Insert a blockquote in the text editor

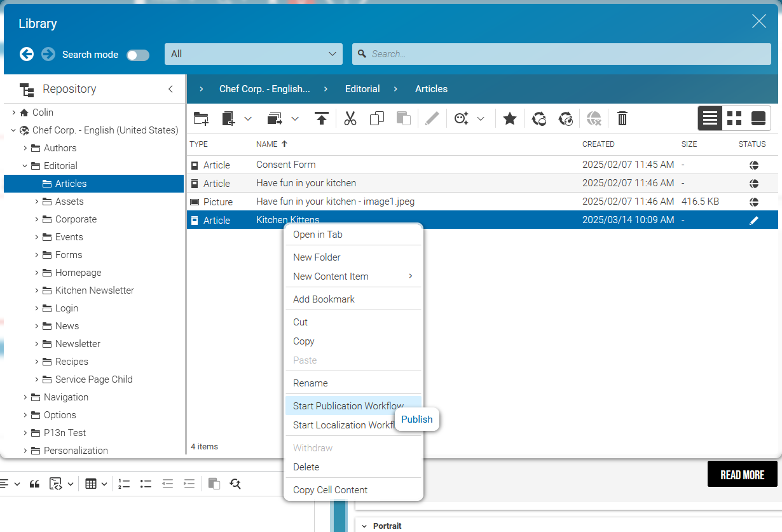pos(35,483)
